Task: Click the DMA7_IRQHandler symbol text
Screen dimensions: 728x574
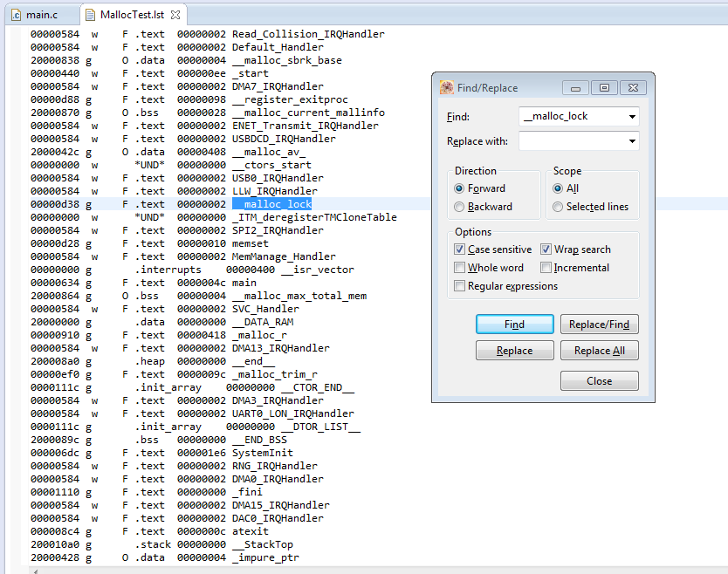Action: click(x=278, y=86)
